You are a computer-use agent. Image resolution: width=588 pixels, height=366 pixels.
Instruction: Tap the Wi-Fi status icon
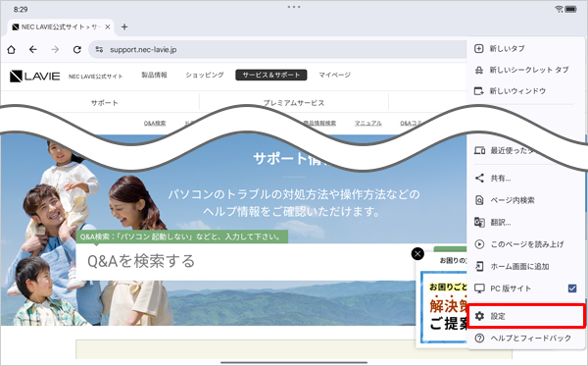(x=560, y=9)
